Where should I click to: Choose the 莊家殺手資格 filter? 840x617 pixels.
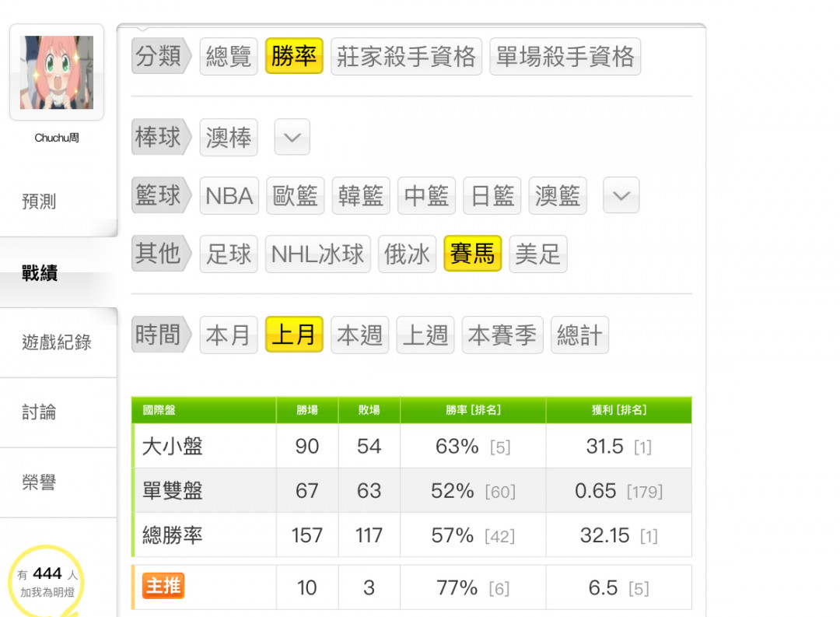406,56
